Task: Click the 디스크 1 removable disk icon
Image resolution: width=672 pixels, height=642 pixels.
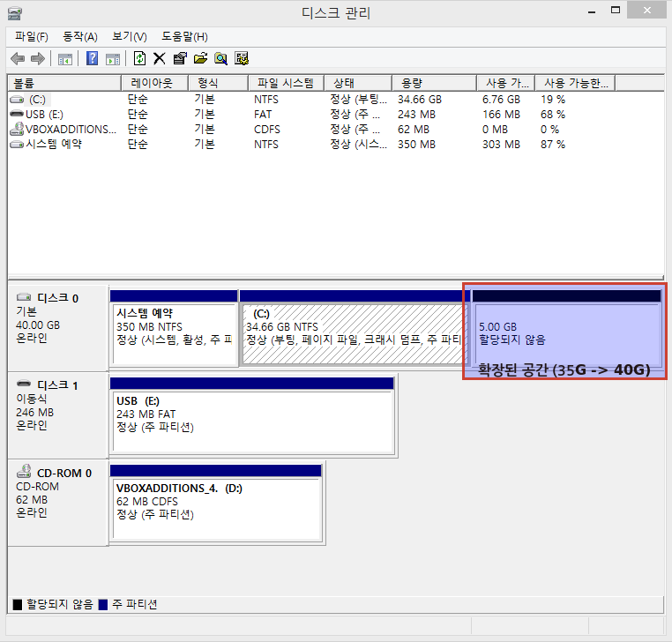Action: [x=24, y=383]
